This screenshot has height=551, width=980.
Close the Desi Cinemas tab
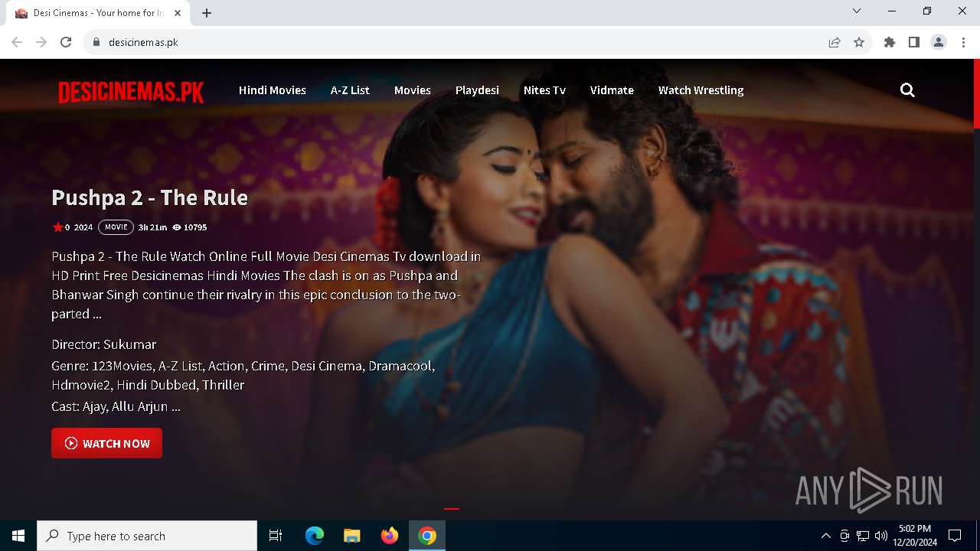[x=178, y=13]
